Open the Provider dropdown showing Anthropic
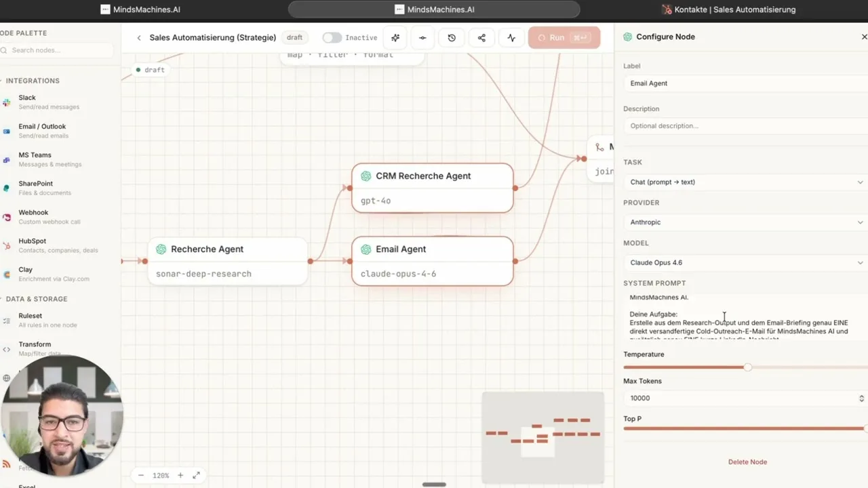The image size is (868, 488). (x=745, y=222)
